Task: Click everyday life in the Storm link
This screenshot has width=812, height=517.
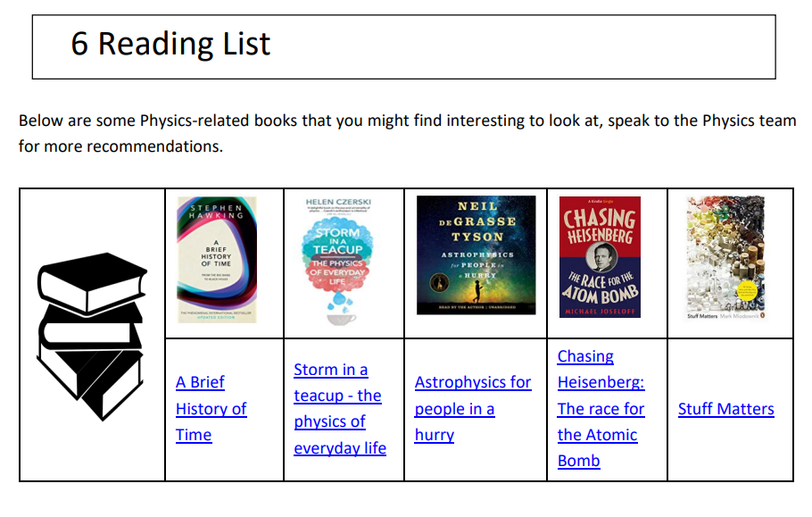Action: 340,448
